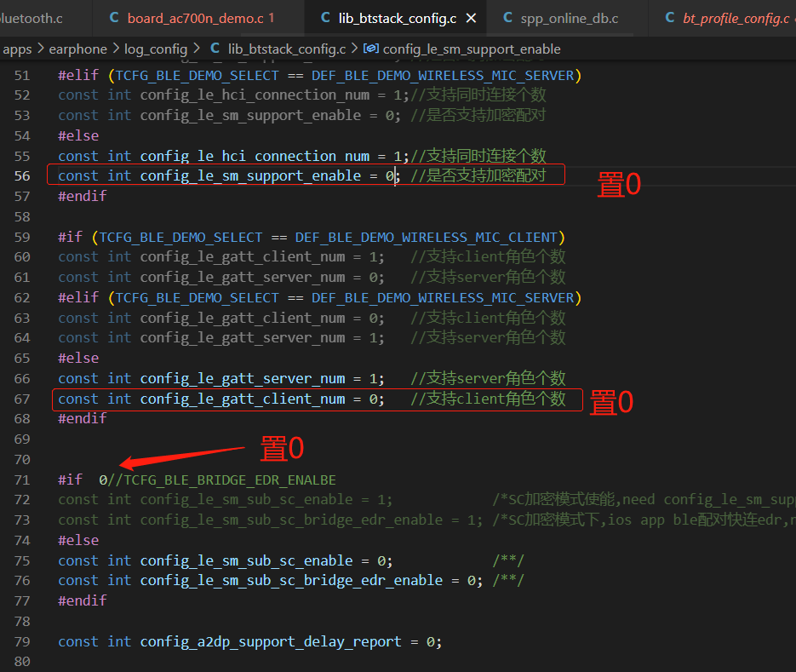Screen dimensions: 796x672
Task: Click TCFG_BLE_DEMO_SELECT on line 62
Action: tap(197, 297)
